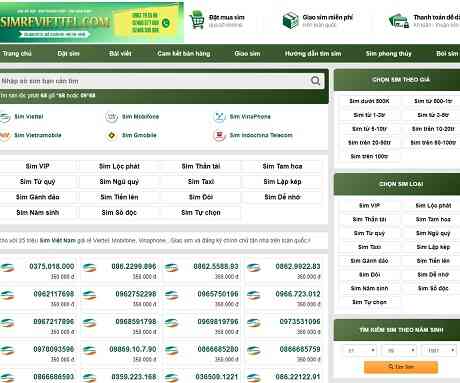Click the magnifier search icon in the search bar

315,81
